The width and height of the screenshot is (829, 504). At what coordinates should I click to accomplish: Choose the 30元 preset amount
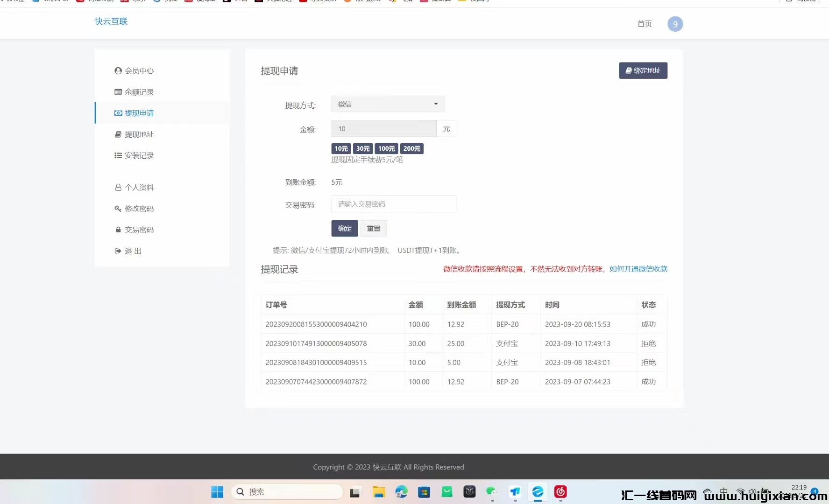(x=363, y=149)
